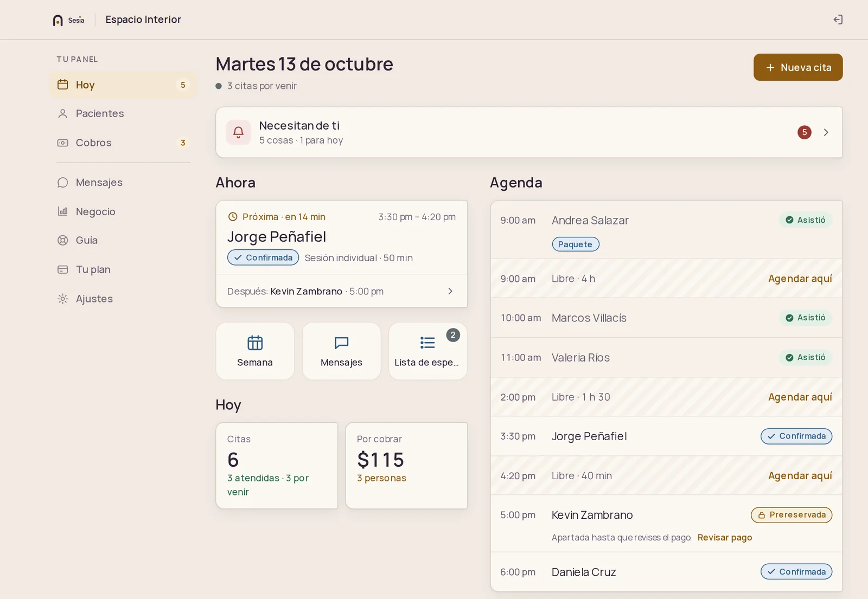868x599 pixels.
Task: Open Andrea Salazar's 9:00 am appointment
Action: pyautogui.click(x=666, y=230)
